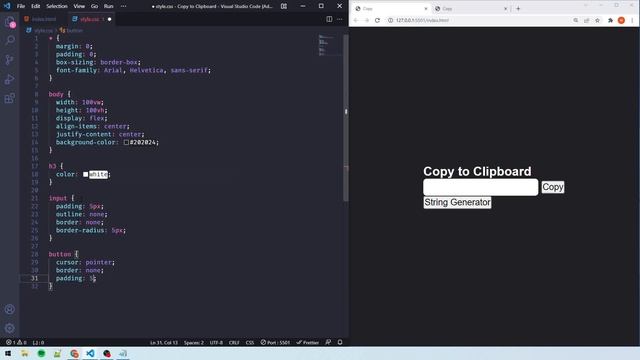Open the errors and warnings status indicator
The width and height of the screenshot is (640, 360).
[16, 342]
